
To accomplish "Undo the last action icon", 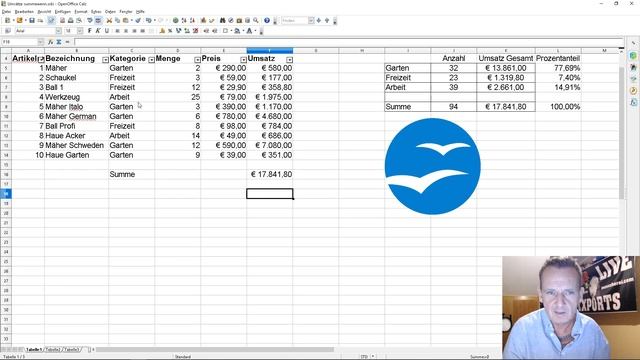I will click(x=149, y=20).
